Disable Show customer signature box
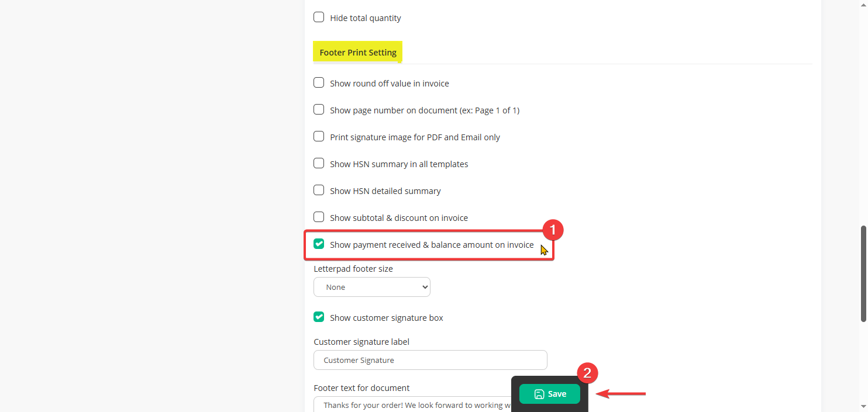 [319, 317]
